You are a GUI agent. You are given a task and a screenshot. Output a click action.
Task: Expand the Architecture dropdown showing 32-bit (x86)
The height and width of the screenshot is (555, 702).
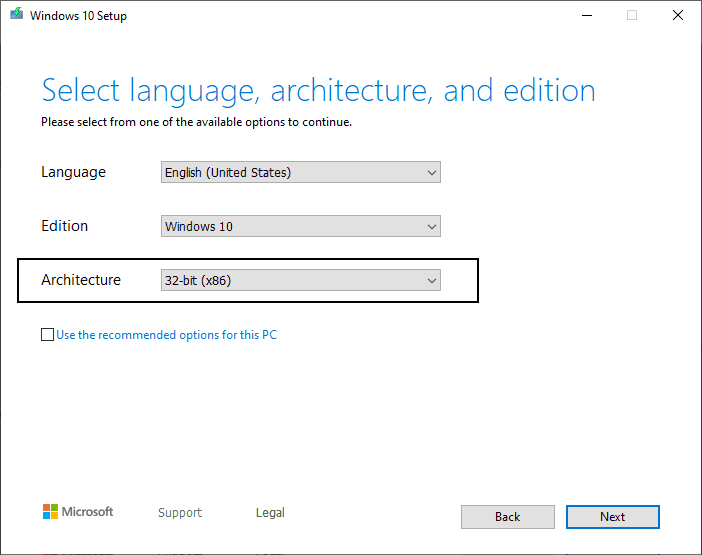pyautogui.click(x=301, y=280)
